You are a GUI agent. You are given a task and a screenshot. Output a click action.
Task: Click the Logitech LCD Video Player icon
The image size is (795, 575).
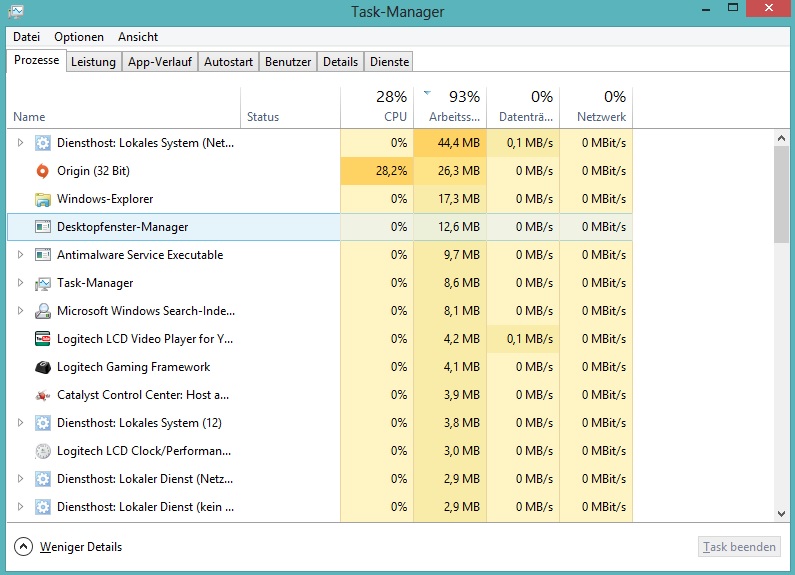point(43,339)
